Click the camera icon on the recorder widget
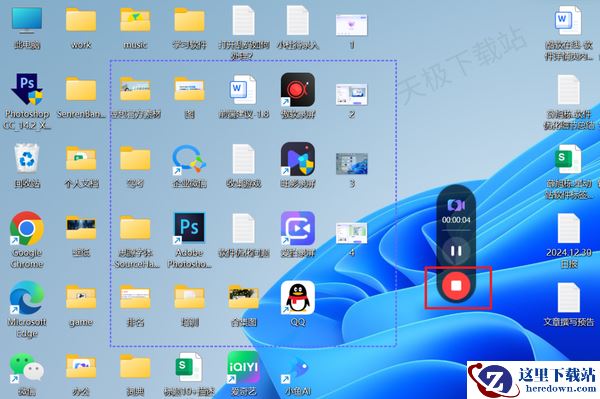Screen dimensions: 600x399 (456, 205)
